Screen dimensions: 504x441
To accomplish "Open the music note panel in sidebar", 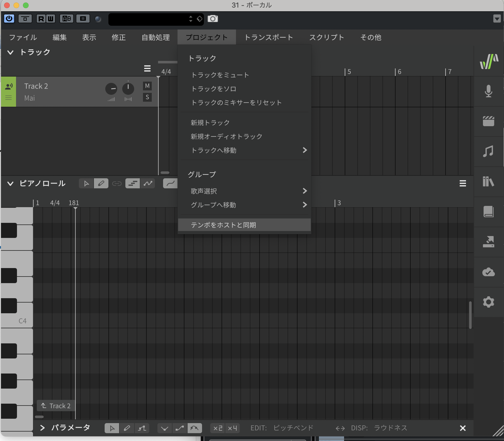I will coord(488,151).
